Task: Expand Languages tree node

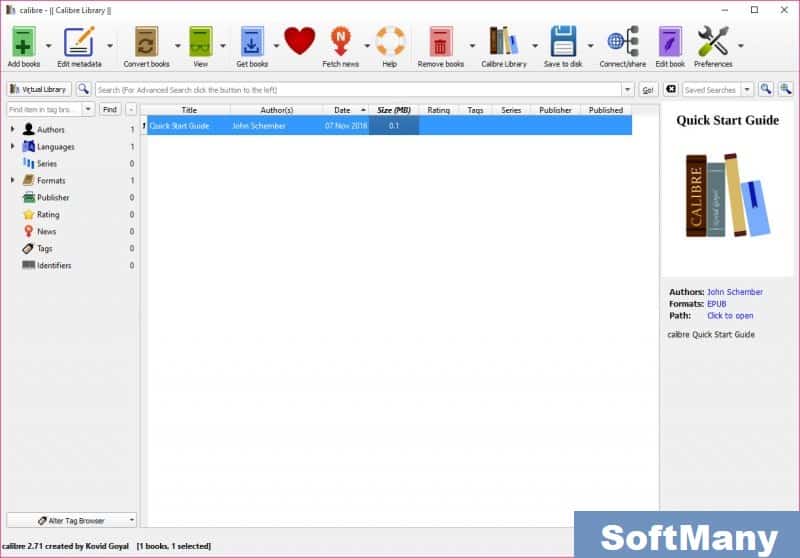Action: pyautogui.click(x=12, y=146)
